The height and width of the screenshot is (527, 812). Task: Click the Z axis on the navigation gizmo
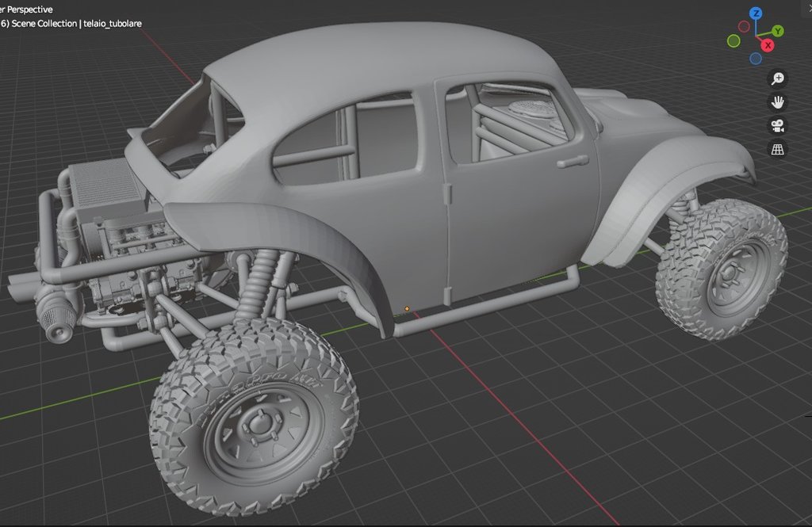pos(756,13)
